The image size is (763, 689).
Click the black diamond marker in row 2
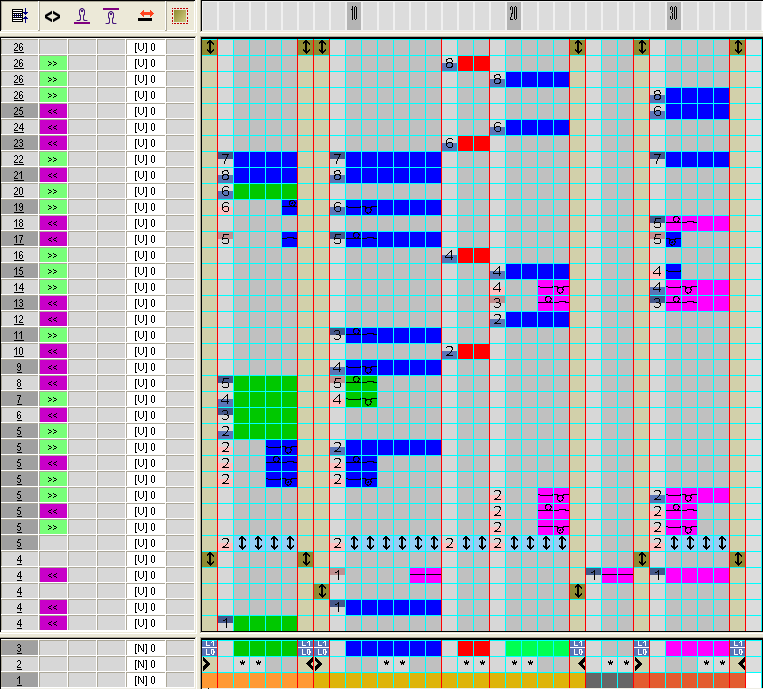click(314, 663)
